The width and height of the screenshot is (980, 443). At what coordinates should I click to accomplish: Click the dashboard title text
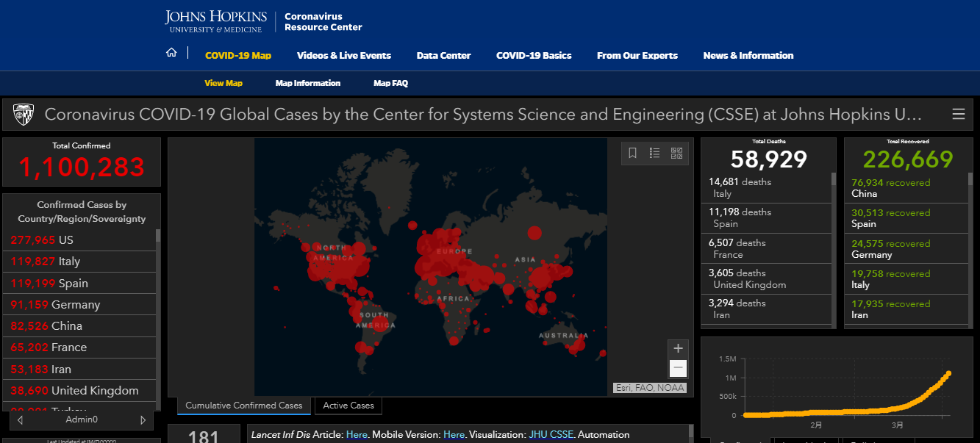click(x=483, y=115)
